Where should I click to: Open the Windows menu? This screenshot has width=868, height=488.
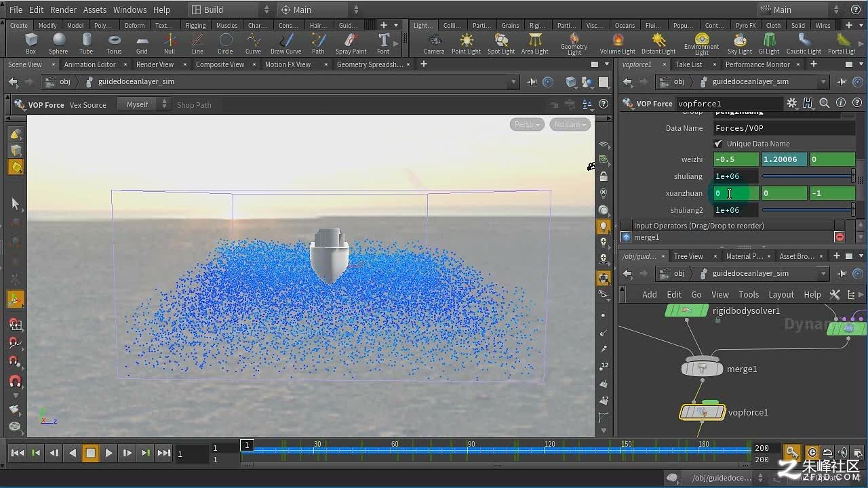pos(130,9)
